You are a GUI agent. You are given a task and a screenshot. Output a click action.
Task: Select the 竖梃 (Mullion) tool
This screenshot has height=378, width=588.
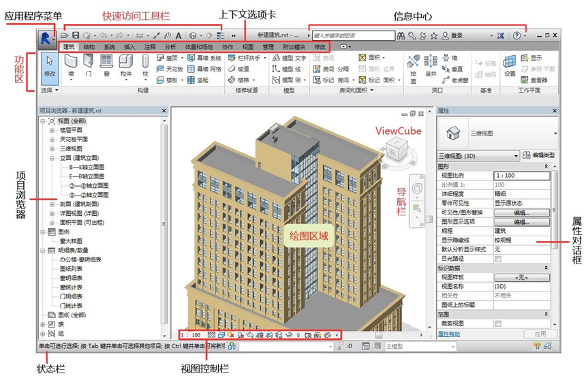(198, 80)
